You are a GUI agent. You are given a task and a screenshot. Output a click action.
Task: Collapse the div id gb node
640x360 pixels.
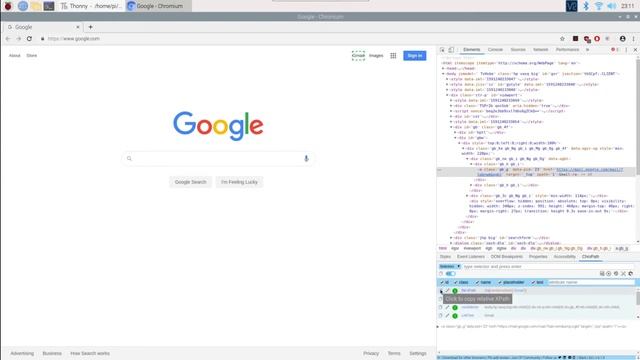451,127
